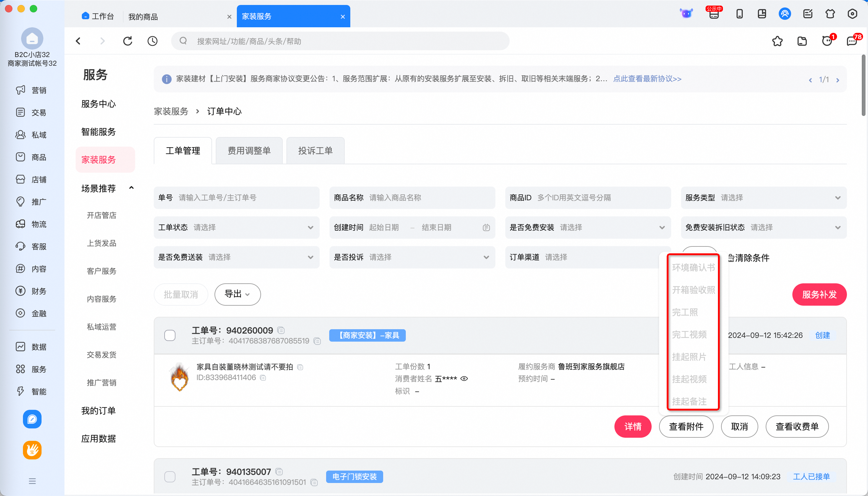Open the 数据 sidebar section
Image resolution: width=868 pixels, height=496 pixels.
click(31, 347)
